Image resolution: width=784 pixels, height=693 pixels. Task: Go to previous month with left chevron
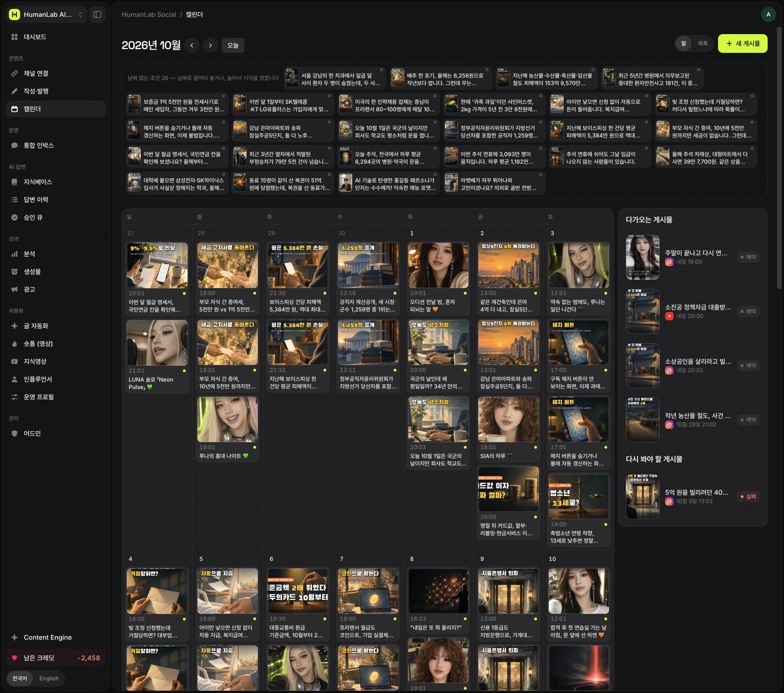[x=192, y=45]
